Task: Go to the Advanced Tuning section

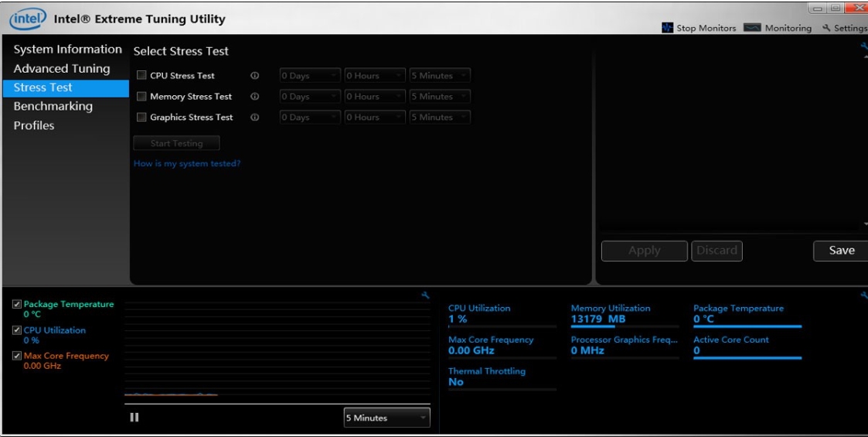Action: [x=62, y=69]
